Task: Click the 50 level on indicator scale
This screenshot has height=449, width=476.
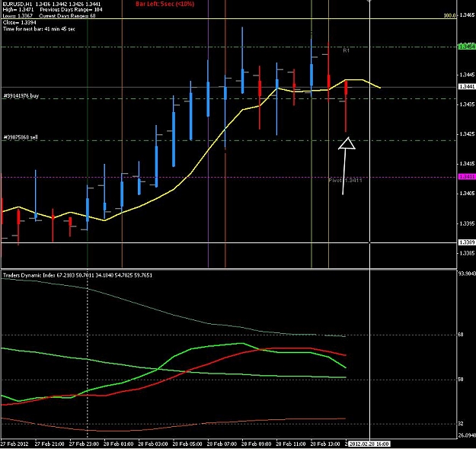Action: [460, 380]
